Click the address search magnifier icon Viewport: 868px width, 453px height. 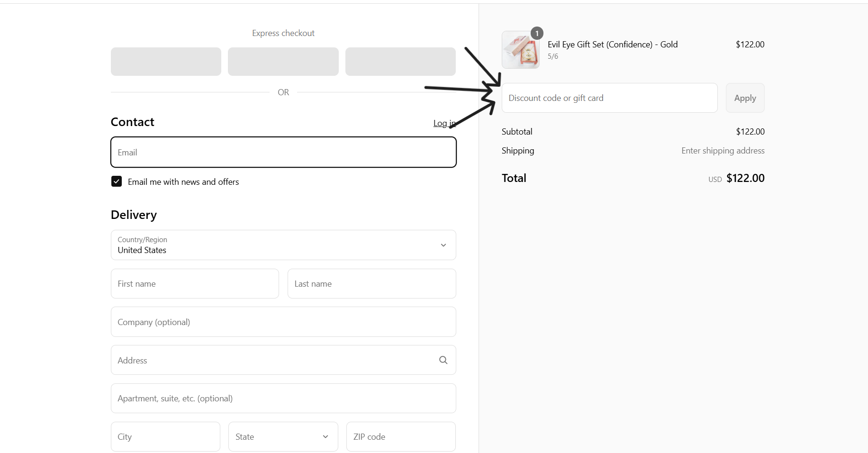click(443, 360)
